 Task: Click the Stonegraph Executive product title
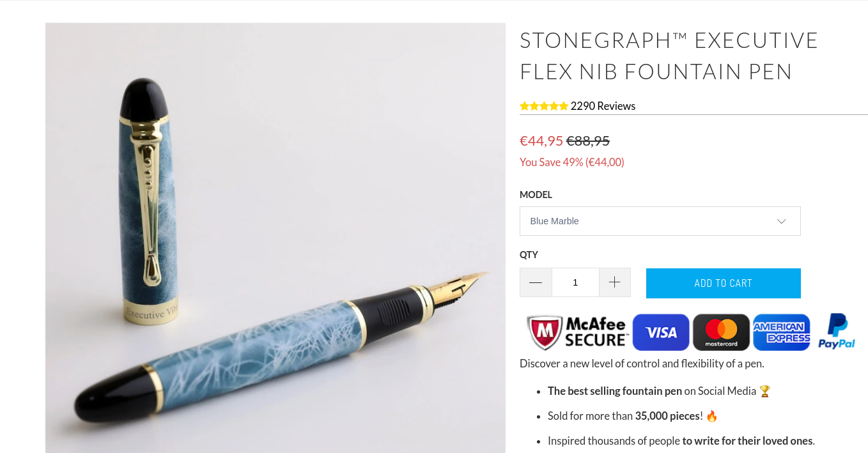click(x=669, y=56)
